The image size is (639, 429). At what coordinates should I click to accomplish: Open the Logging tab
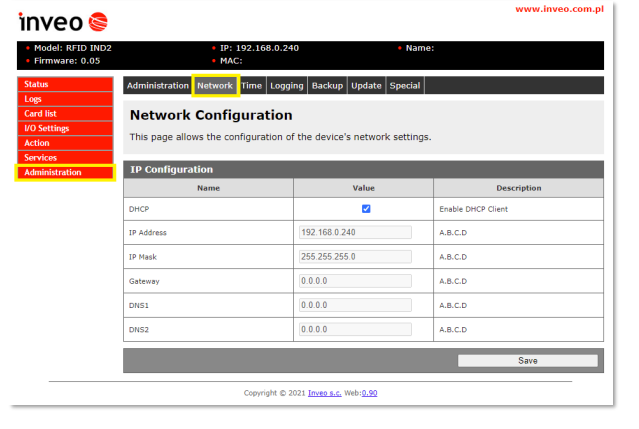point(286,86)
